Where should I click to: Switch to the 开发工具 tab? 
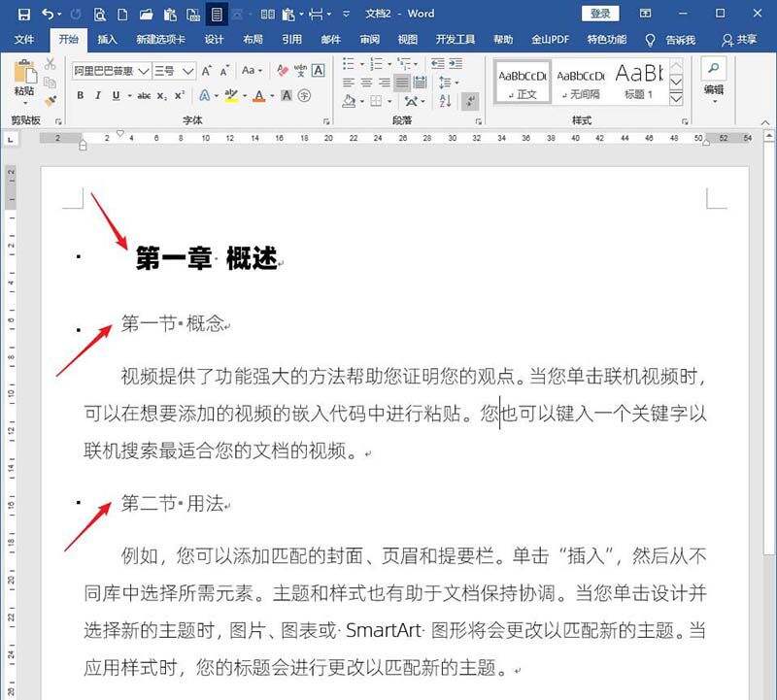pyautogui.click(x=455, y=40)
